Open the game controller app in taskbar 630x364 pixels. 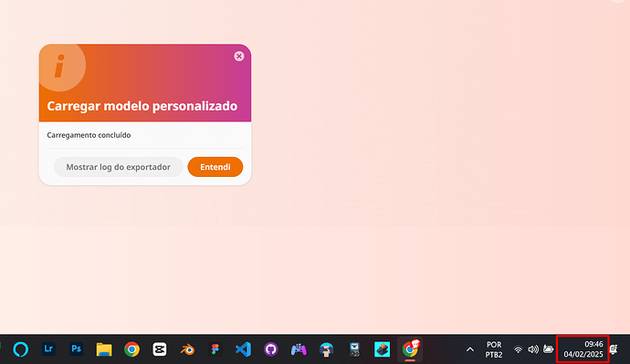299,349
